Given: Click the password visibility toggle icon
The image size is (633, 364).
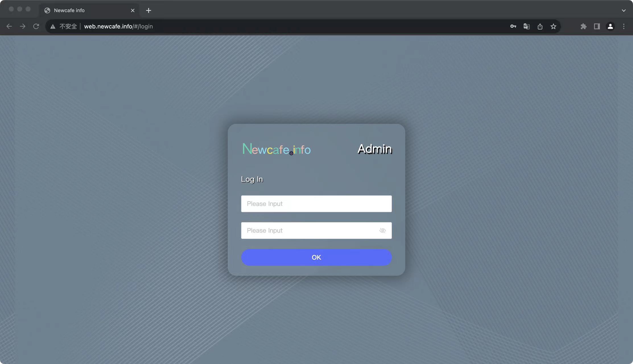Looking at the screenshot, I should click(x=382, y=230).
